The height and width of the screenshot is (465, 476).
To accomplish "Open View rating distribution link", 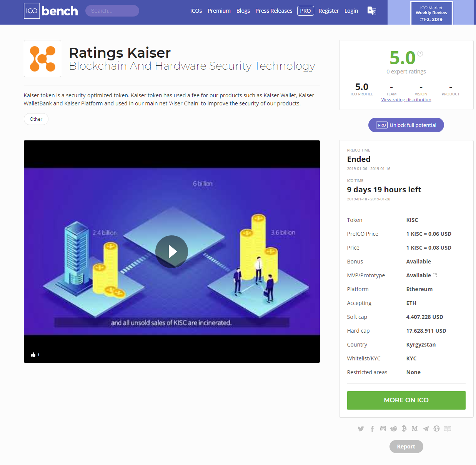I will [406, 100].
